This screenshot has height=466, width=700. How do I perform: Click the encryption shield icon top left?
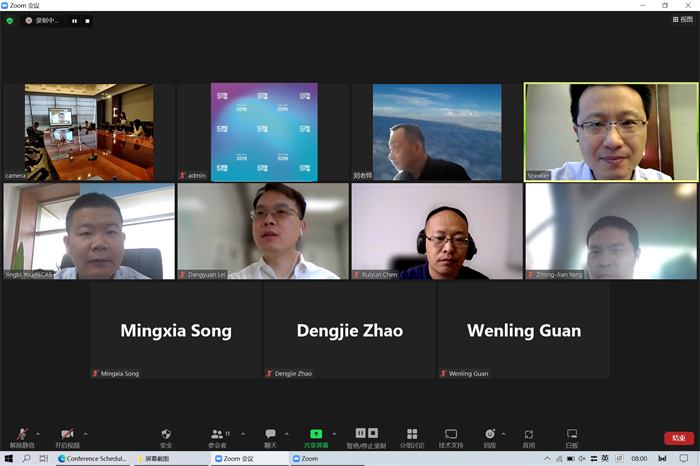coord(10,20)
